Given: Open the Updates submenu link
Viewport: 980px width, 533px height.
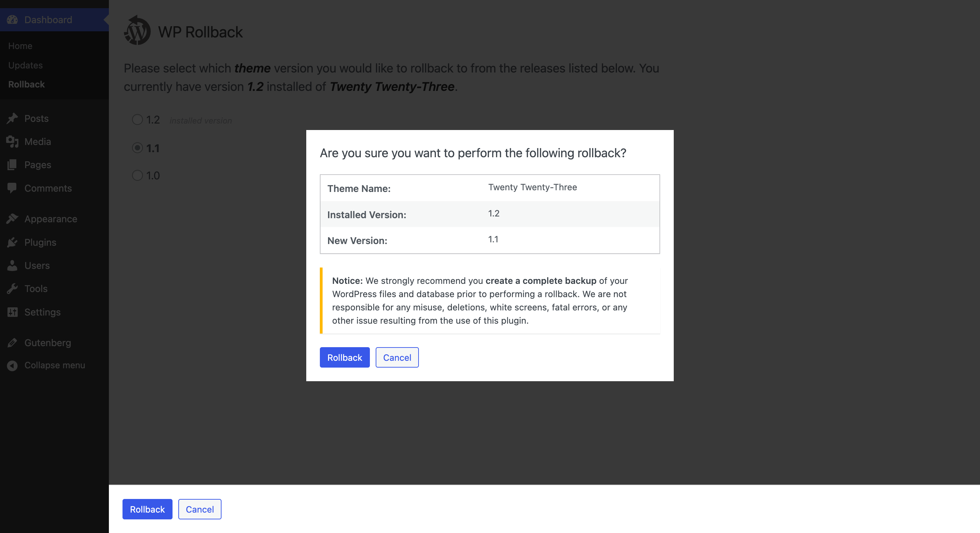Looking at the screenshot, I should [x=26, y=65].
